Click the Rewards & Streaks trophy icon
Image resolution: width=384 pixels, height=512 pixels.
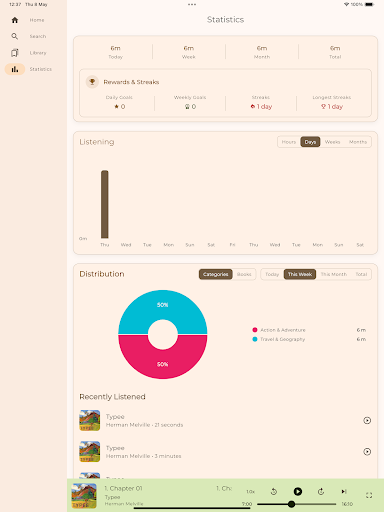click(92, 82)
